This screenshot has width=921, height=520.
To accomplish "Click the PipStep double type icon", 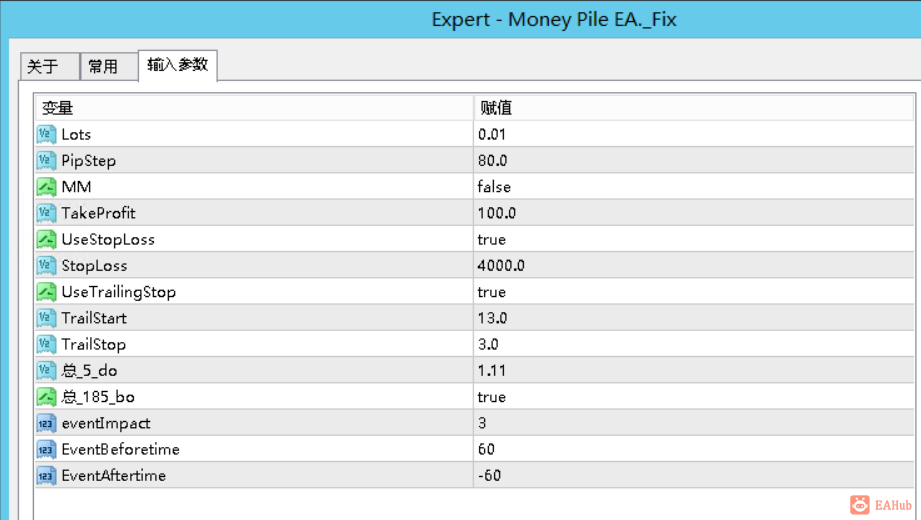I will tap(46, 160).
